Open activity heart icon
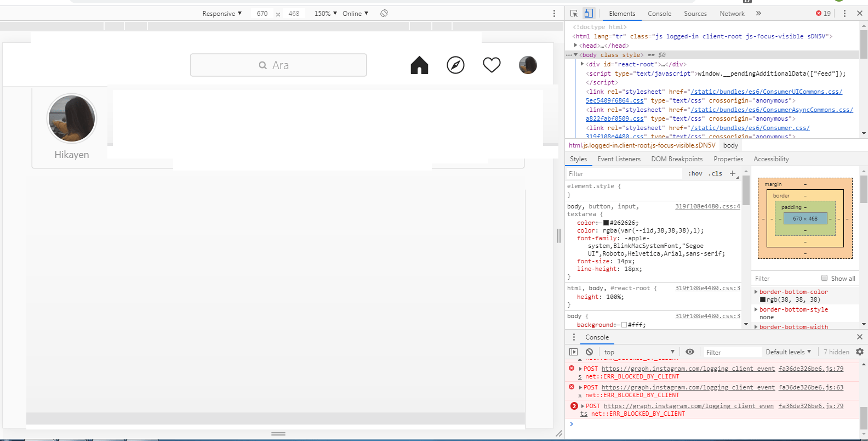 pos(492,65)
